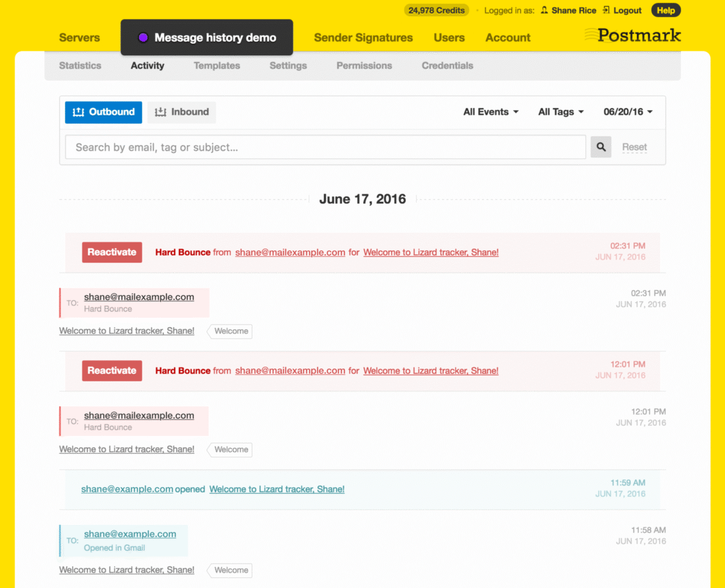Screen dimensions: 725x588
Task: Open the Servers menu
Action: click(x=79, y=37)
